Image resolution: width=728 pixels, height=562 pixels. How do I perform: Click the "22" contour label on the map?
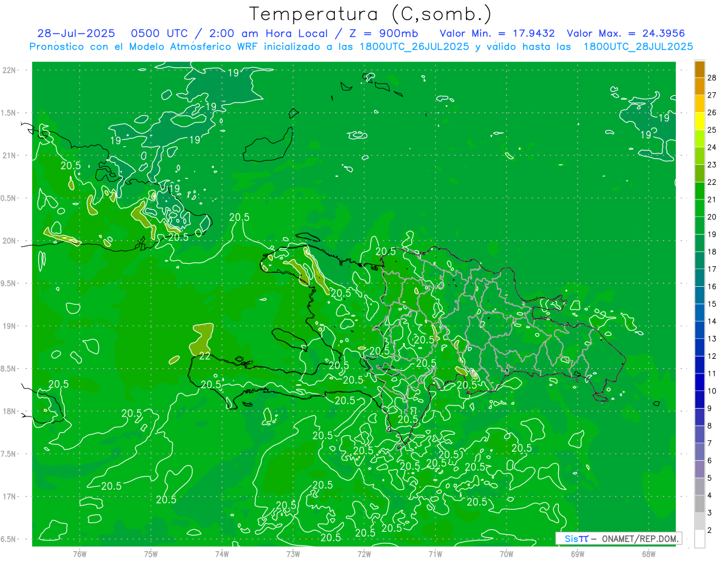coord(205,356)
